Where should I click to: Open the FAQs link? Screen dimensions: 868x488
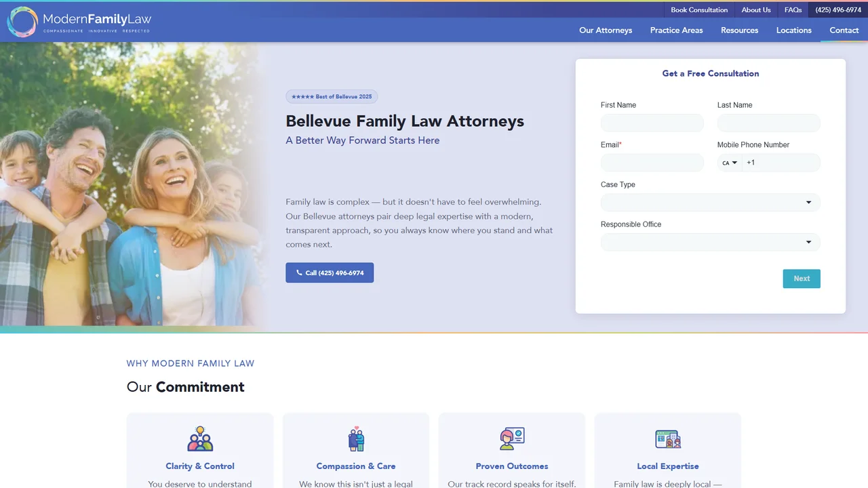point(793,10)
